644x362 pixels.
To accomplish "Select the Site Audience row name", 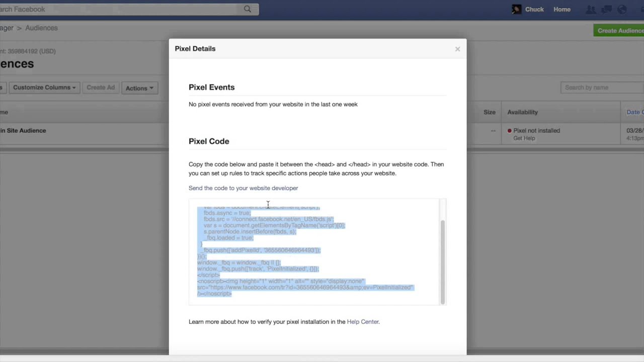I will click(x=23, y=131).
